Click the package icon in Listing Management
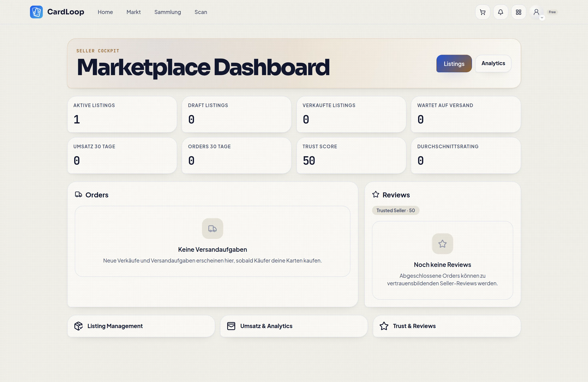The width and height of the screenshot is (588, 382). click(78, 326)
